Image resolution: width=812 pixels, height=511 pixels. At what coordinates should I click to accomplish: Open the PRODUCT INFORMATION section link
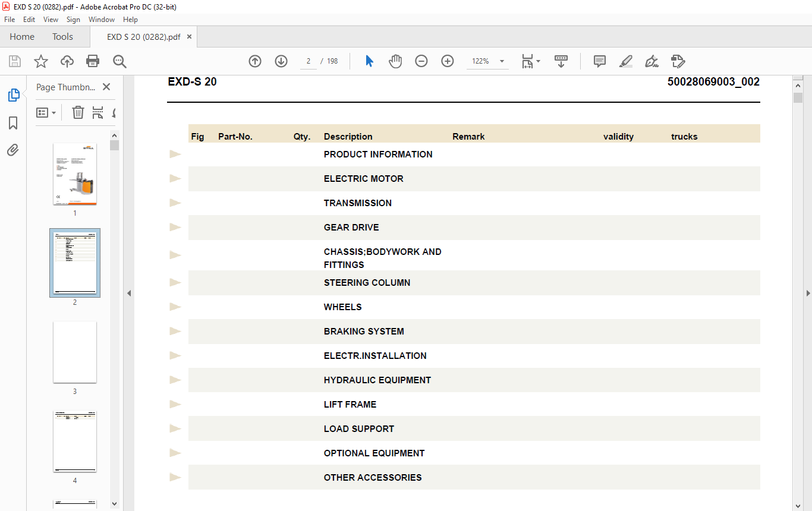click(x=378, y=154)
